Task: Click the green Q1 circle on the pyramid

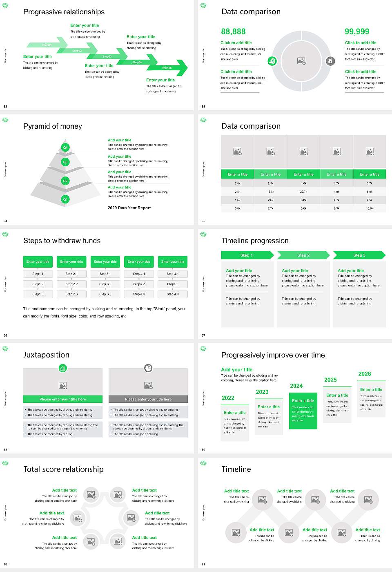Action: tap(65, 199)
